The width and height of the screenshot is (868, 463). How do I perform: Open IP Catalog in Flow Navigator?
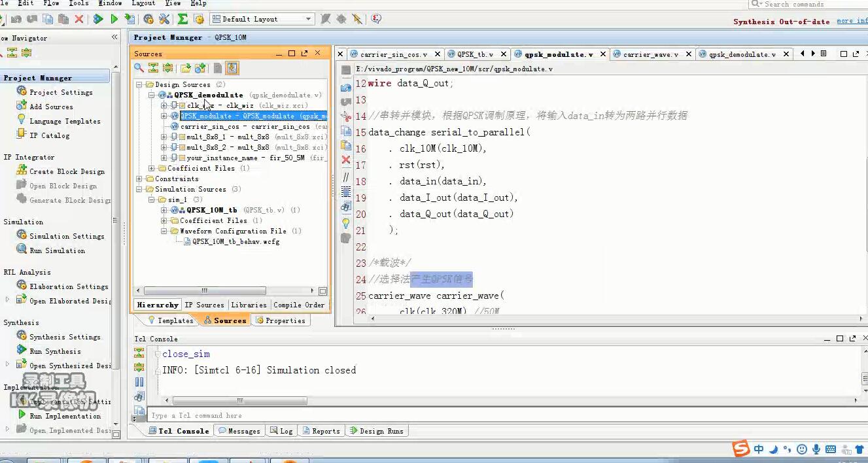coord(49,135)
